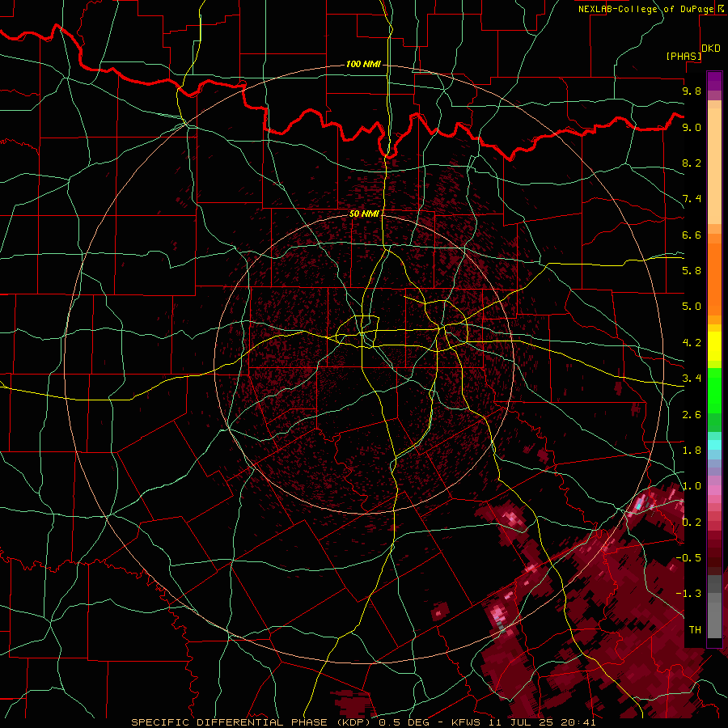Click the NEXLAB-College of DuPage credit text
Screen dimensions: 728x728
[x=645, y=9]
